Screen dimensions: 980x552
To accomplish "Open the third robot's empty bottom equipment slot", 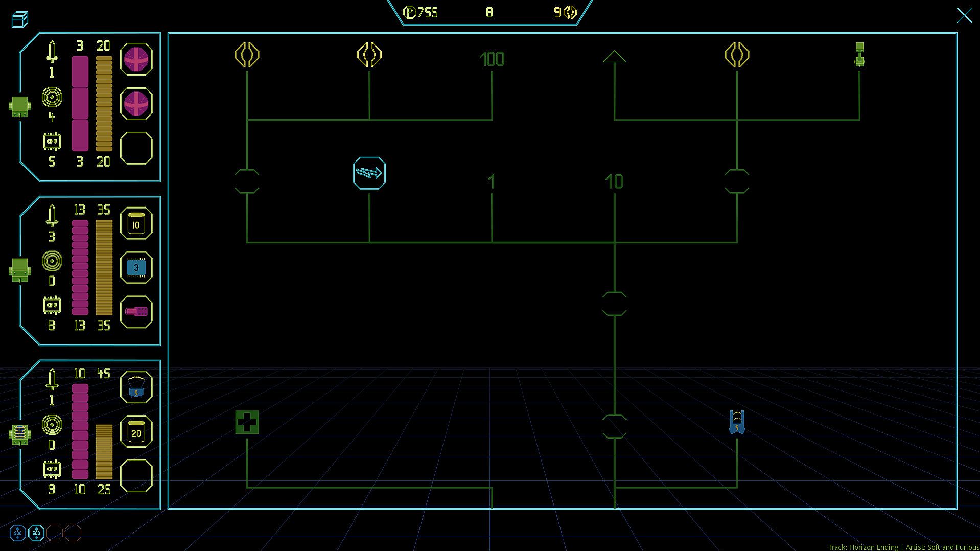I will (x=136, y=476).
